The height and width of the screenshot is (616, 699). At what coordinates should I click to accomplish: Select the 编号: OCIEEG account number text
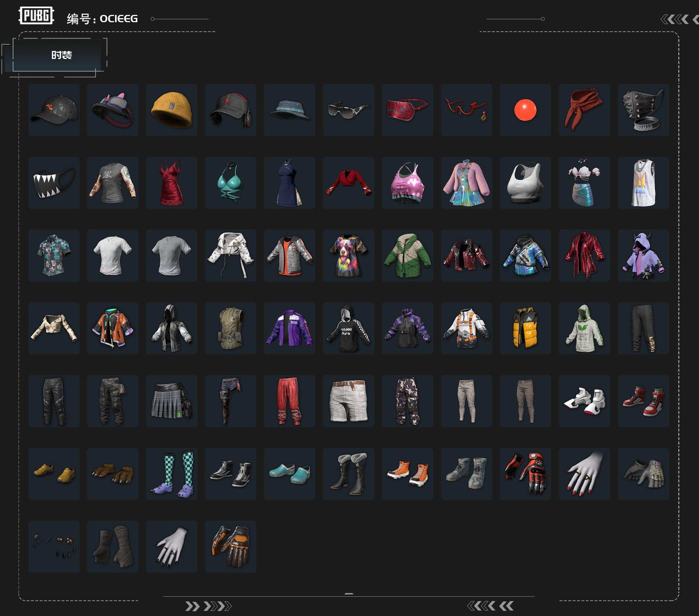pos(102,19)
